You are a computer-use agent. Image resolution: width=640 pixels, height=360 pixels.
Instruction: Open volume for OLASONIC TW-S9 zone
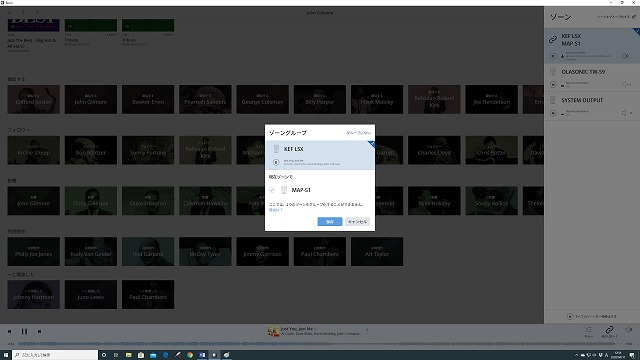click(x=626, y=84)
